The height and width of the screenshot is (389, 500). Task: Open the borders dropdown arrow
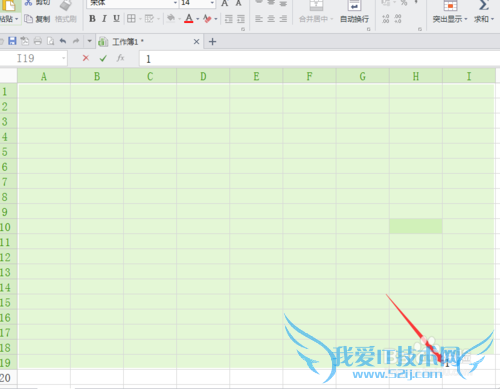click(x=140, y=19)
